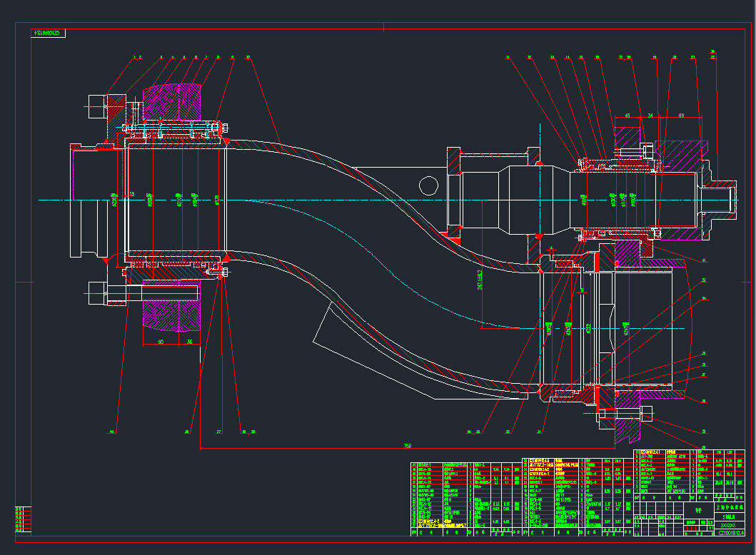Select part balloon number 14
This screenshot has width=756, height=555.
pyautogui.click(x=568, y=57)
